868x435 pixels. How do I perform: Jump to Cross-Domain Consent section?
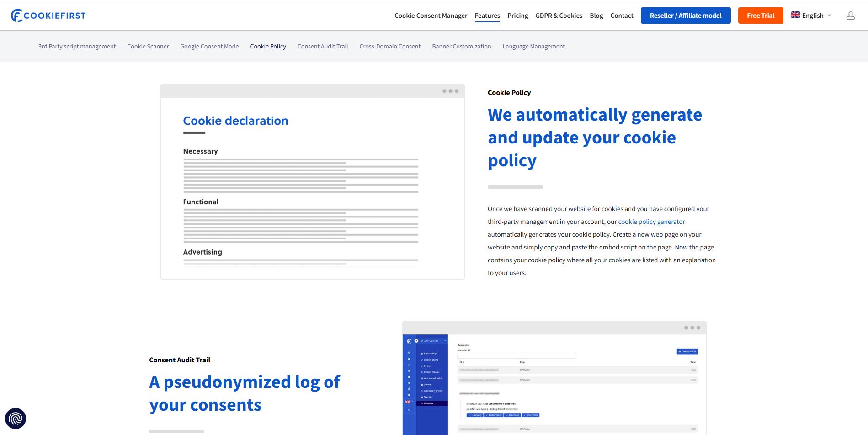point(390,47)
